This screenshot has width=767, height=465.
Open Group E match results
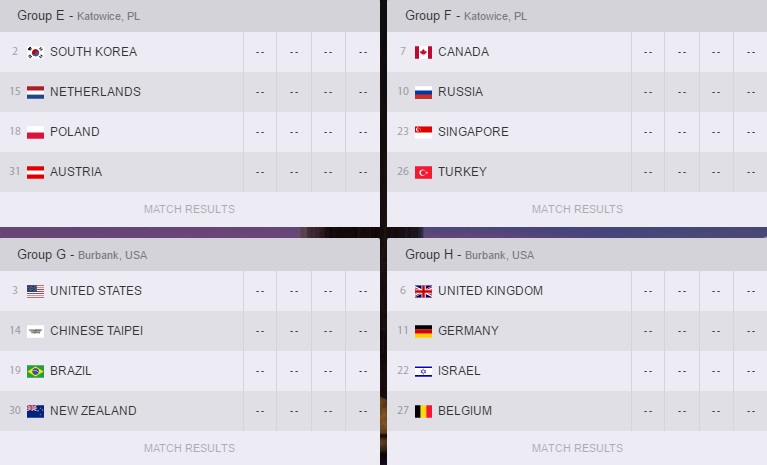point(189,209)
